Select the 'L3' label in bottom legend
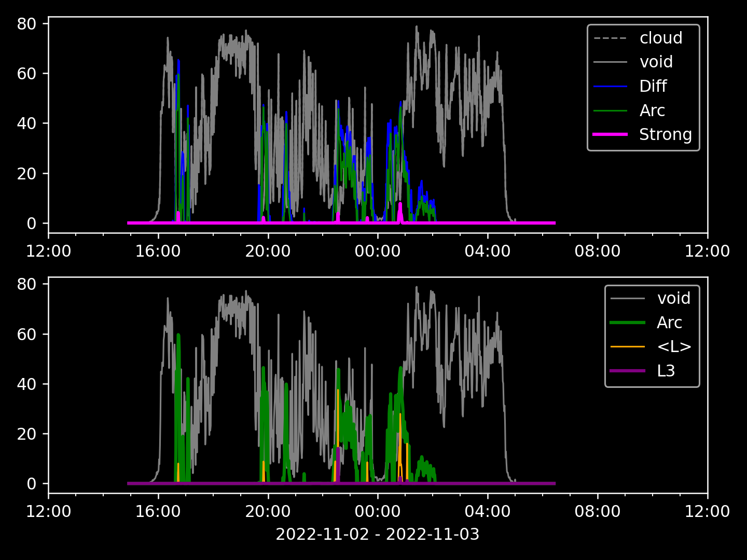Image resolution: width=747 pixels, height=560 pixels. coord(666,371)
